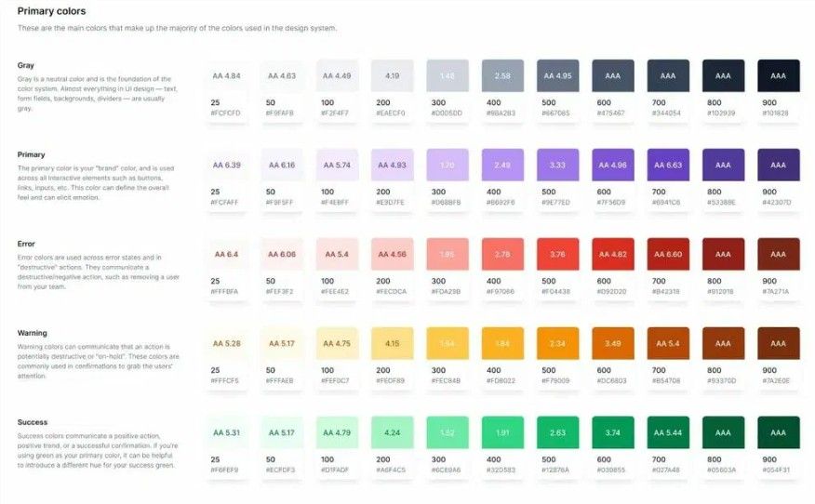The width and height of the screenshot is (815, 504).
Task: Pick the Primary 900 swatch
Action: (778, 165)
